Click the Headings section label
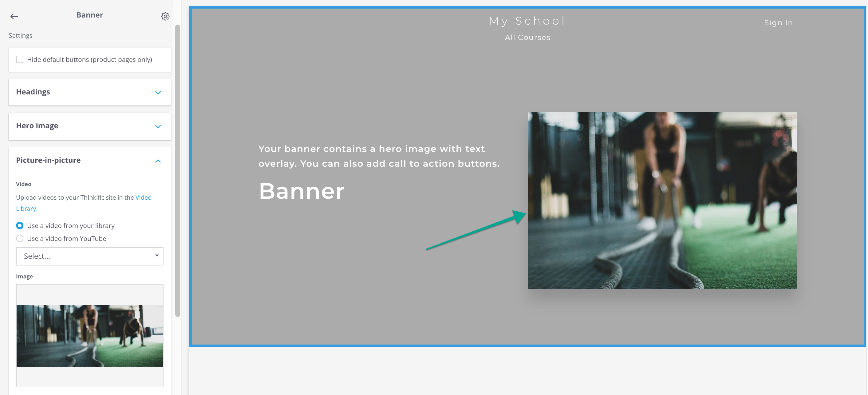This screenshot has height=395, width=868. coord(33,92)
